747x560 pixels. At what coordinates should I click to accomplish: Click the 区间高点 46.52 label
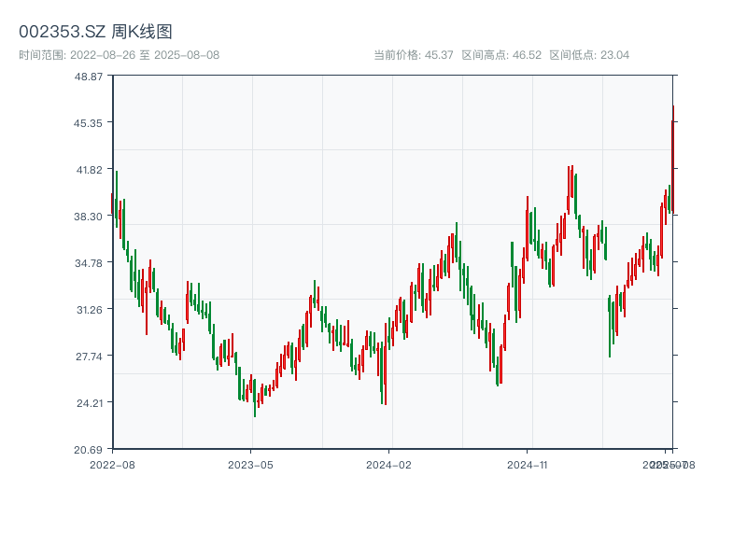click(x=501, y=55)
